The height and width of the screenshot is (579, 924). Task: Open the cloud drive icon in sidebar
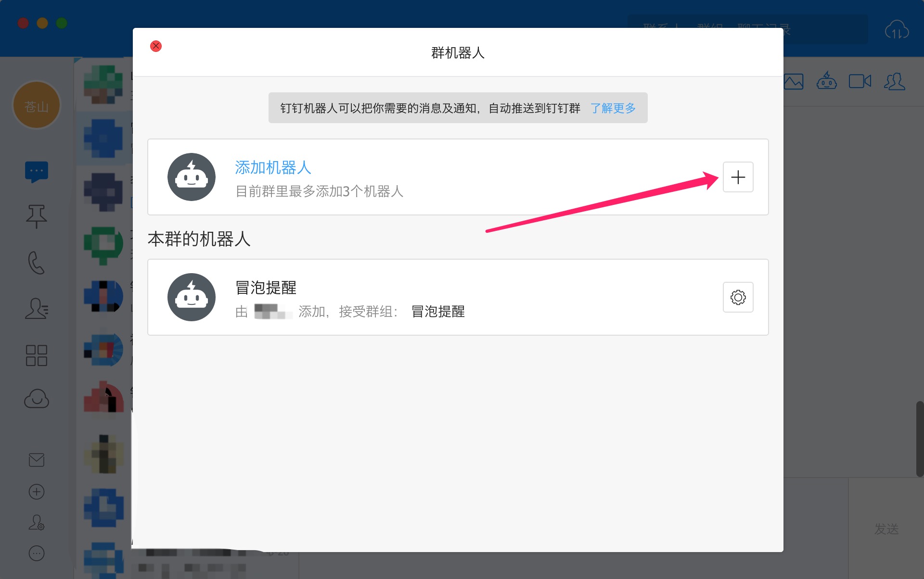(37, 399)
